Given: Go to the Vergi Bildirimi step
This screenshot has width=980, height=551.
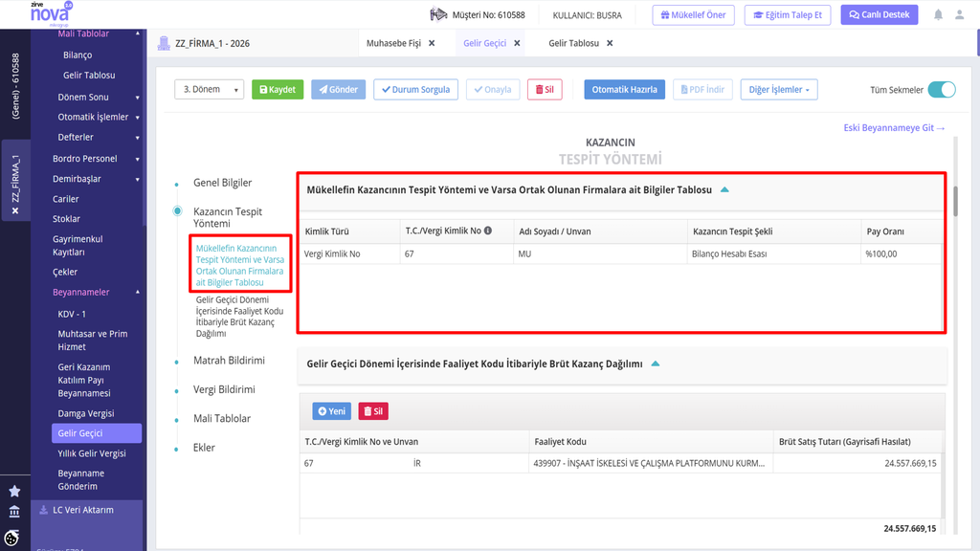Looking at the screenshot, I should click(x=224, y=389).
